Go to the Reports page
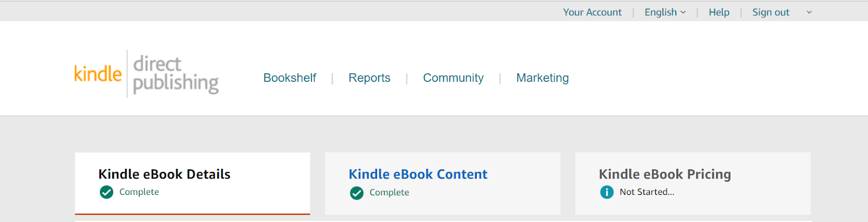This screenshot has height=222, width=868. click(369, 78)
